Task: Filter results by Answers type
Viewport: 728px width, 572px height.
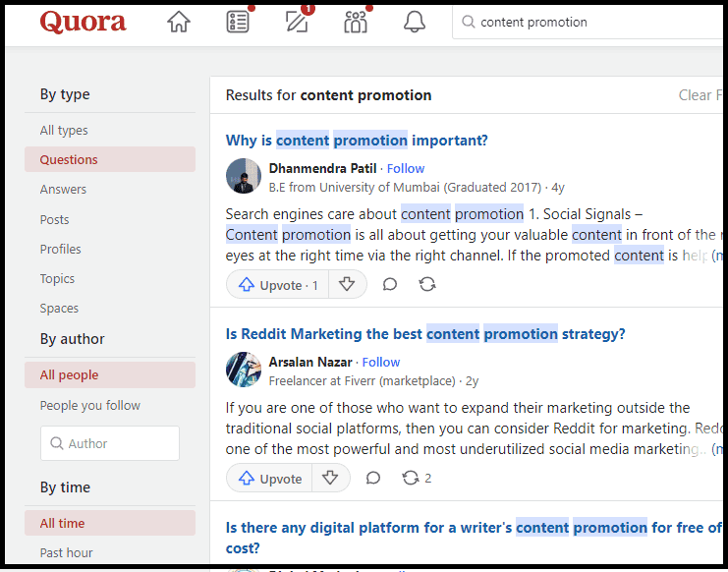Action: pyautogui.click(x=63, y=190)
